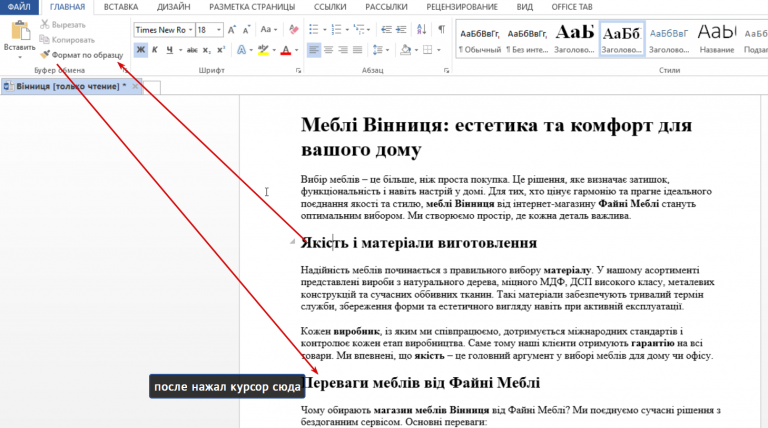The width and height of the screenshot is (768, 428).
Task: Toggle italic К formatting
Action: click(155, 50)
